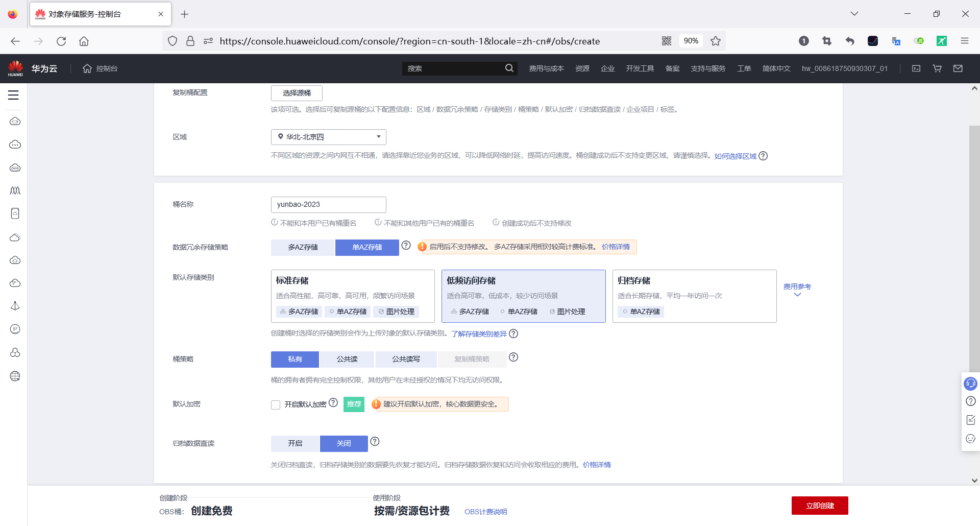The image size is (980, 526).
Task: Click the red 立即创建 button
Action: [x=820, y=506]
